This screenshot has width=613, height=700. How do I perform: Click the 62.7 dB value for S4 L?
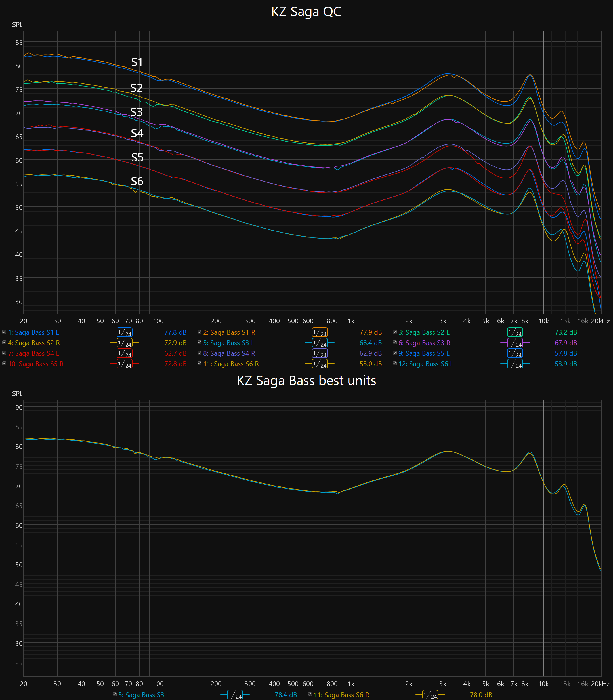pos(175,353)
